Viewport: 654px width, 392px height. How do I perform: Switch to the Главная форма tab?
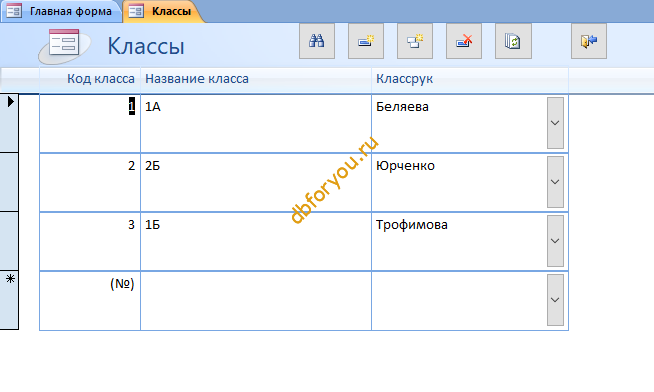[62, 11]
